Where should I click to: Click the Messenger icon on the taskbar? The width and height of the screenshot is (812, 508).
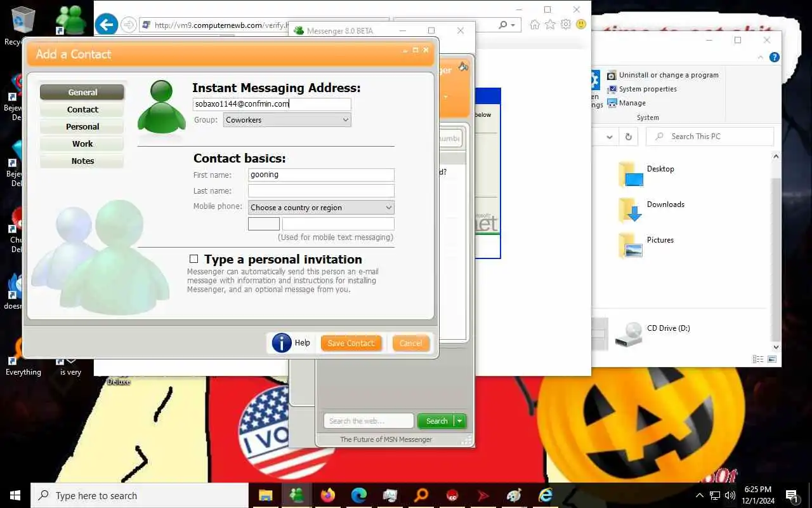[296, 495]
